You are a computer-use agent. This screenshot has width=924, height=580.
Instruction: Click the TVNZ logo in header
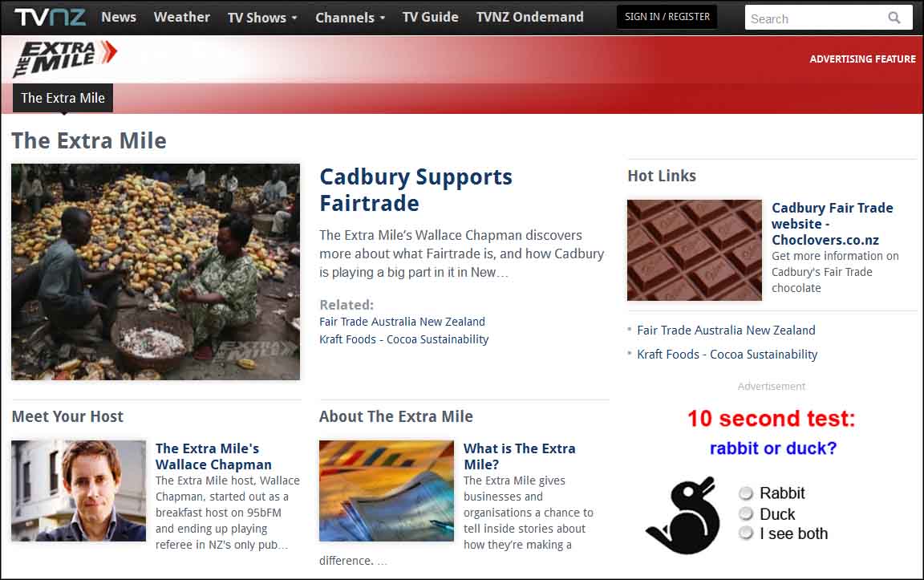click(x=50, y=17)
